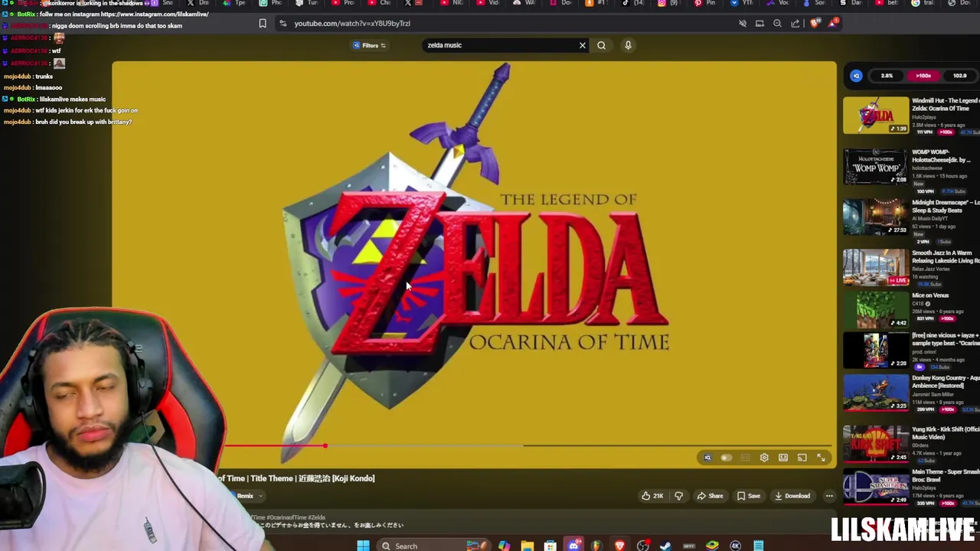Open the three-dot more actions menu

coord(829,496)
